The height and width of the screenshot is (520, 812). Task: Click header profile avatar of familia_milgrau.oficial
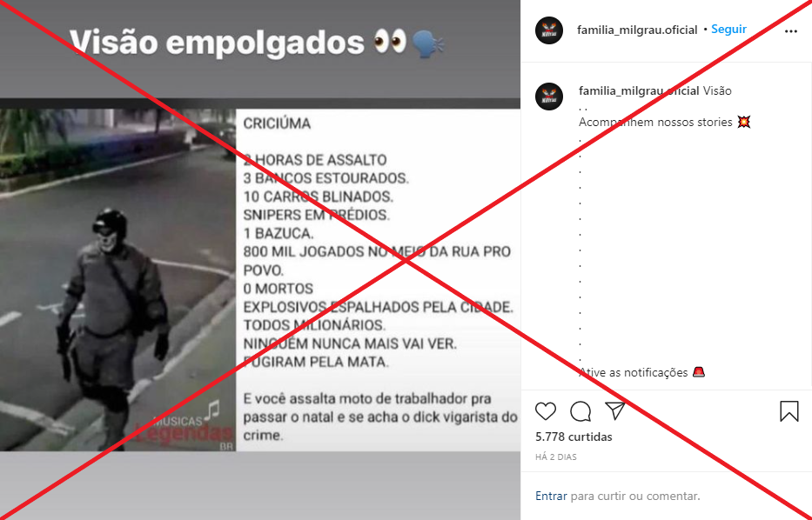click(x=549, y=30)
